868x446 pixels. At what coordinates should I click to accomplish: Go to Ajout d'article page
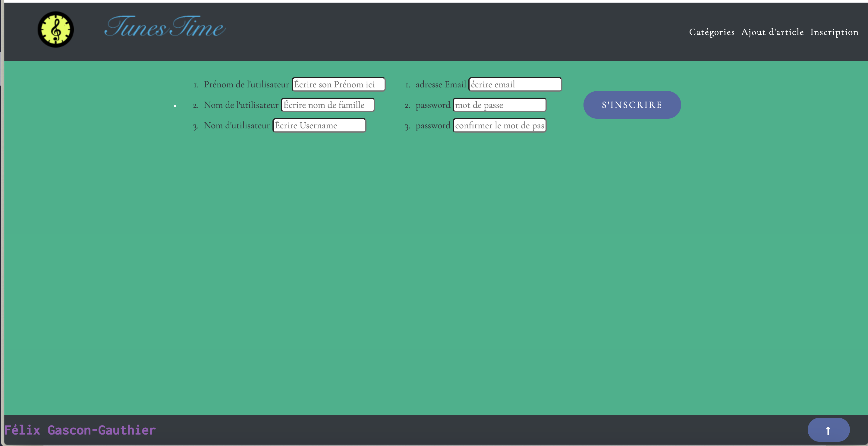(x=772, y=32)
